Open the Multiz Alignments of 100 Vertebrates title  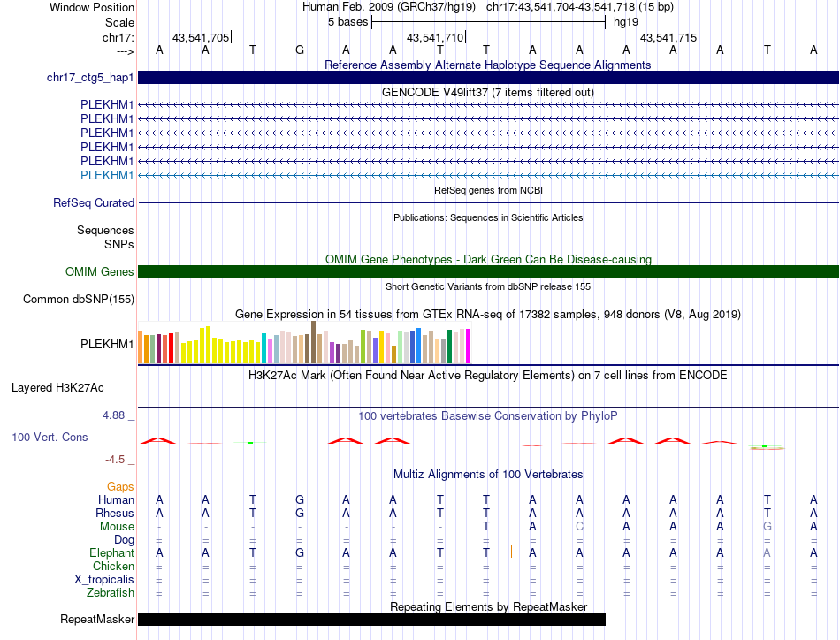coord(487,475)
